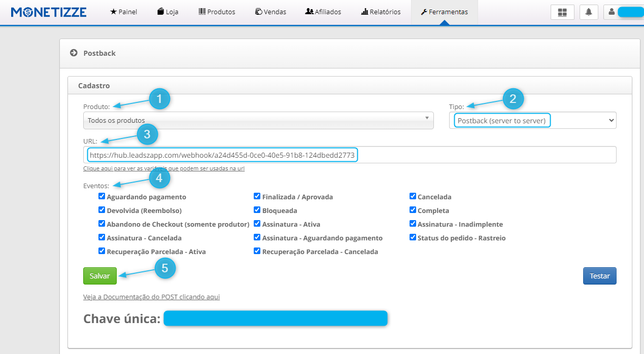This screenshot has height=354, width=644.
Task: Open the user profile icon menu
Action: 612,12
